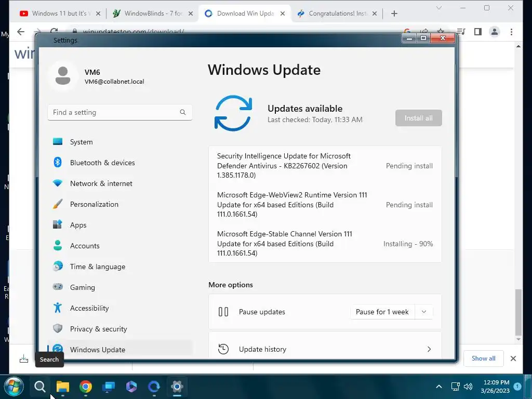532x399 pixels.
Task: Click the Security Intelligence Update entry
Action: coord(325,166)
